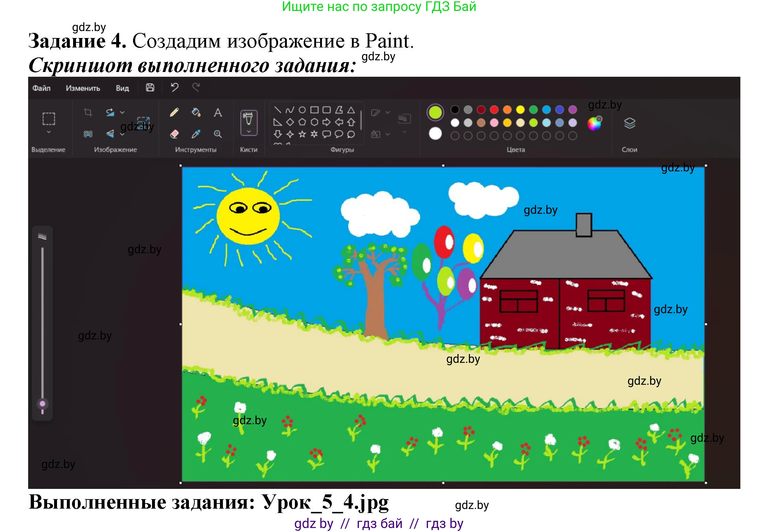Open the Файл menu

[41, 88]
